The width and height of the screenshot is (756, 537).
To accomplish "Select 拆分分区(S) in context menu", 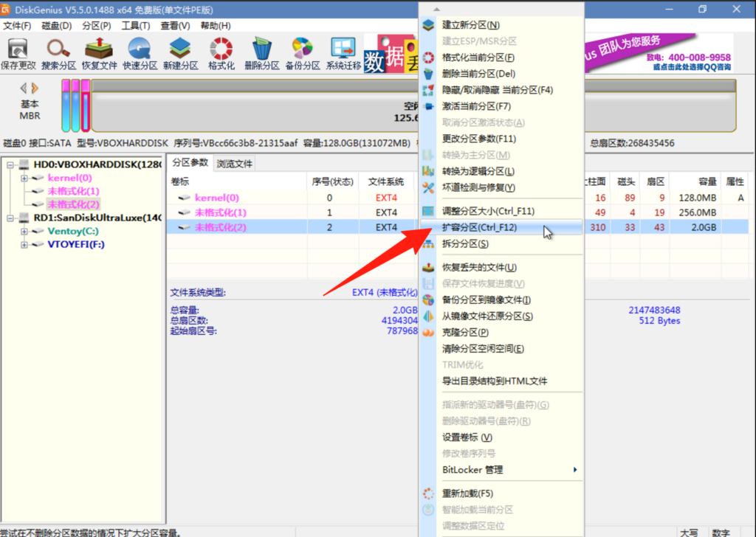I will click(465, 243).
